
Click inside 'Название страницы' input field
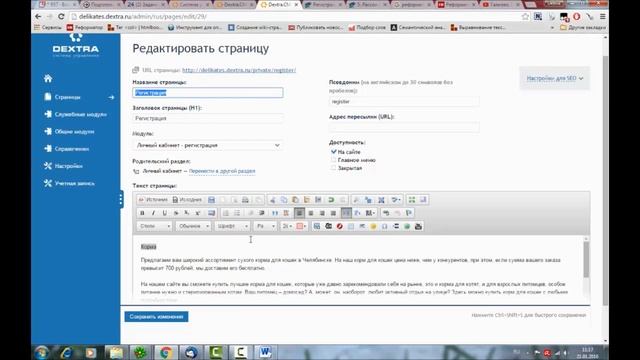208,93
